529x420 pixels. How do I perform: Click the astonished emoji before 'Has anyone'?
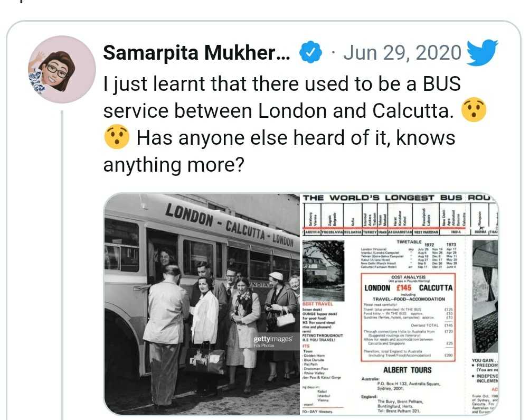pos(116,137)
